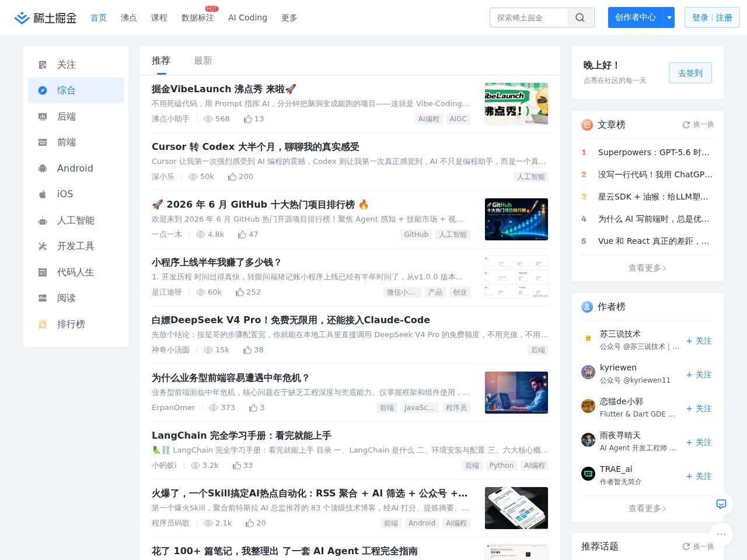Select 关注 icon in sidebar
Viewport: 747px width, 560px height.
point(43,65)
